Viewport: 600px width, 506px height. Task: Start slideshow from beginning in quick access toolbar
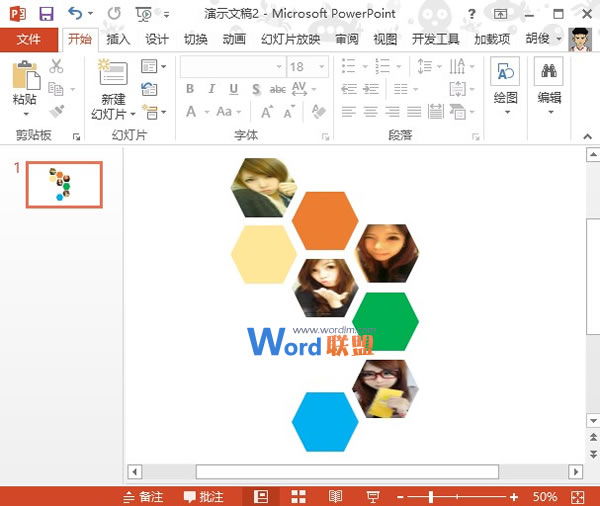tap(144, 14)
